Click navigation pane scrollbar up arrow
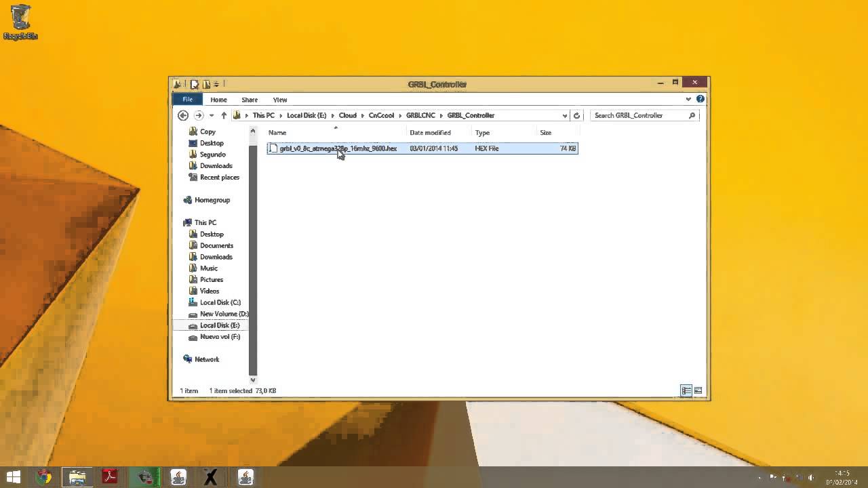 tap(253, 131)
